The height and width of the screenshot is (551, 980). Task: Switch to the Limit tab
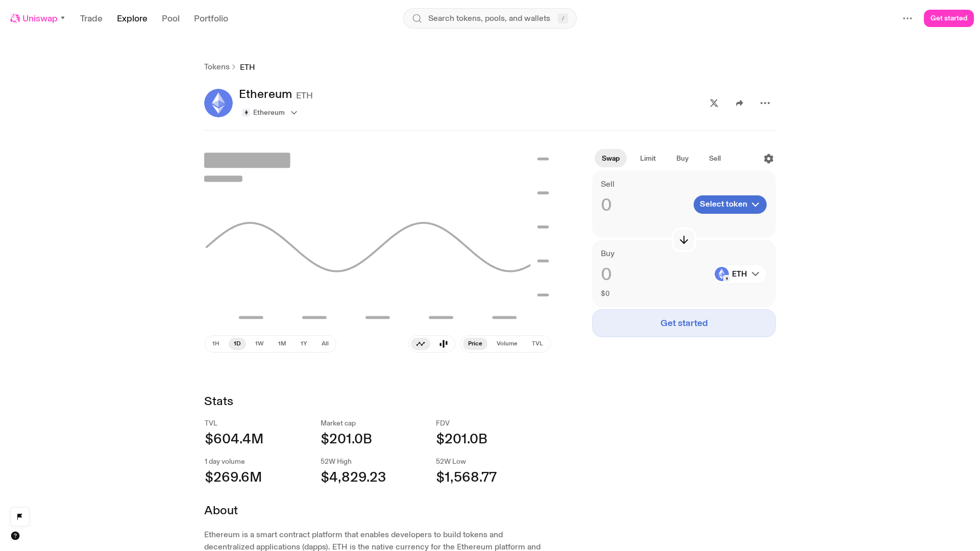[648, 159]
